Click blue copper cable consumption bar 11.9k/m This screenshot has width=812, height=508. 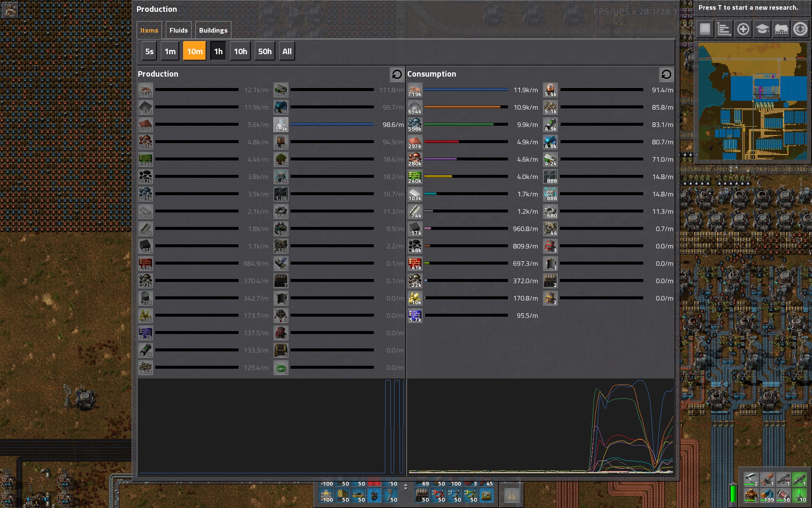(466, 90)
